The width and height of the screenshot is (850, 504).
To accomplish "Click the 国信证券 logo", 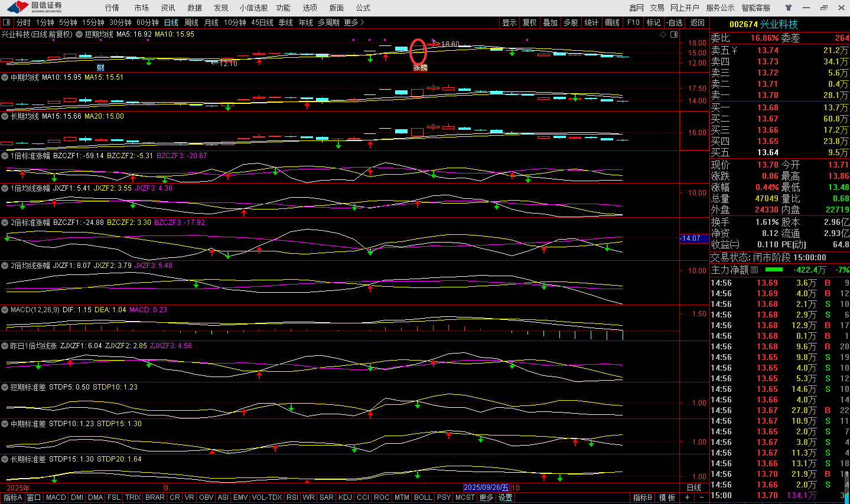I will [35, 7].
